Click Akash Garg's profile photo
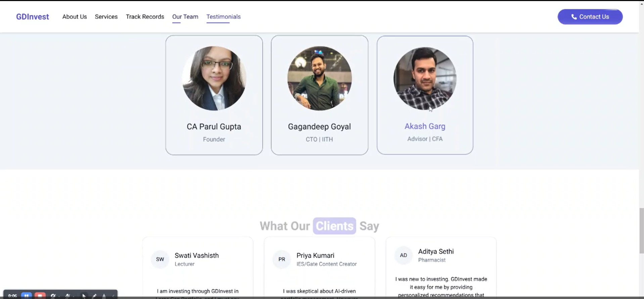This screenshot has height=299, width=644. pyautogui.click(x=425, y=78)
